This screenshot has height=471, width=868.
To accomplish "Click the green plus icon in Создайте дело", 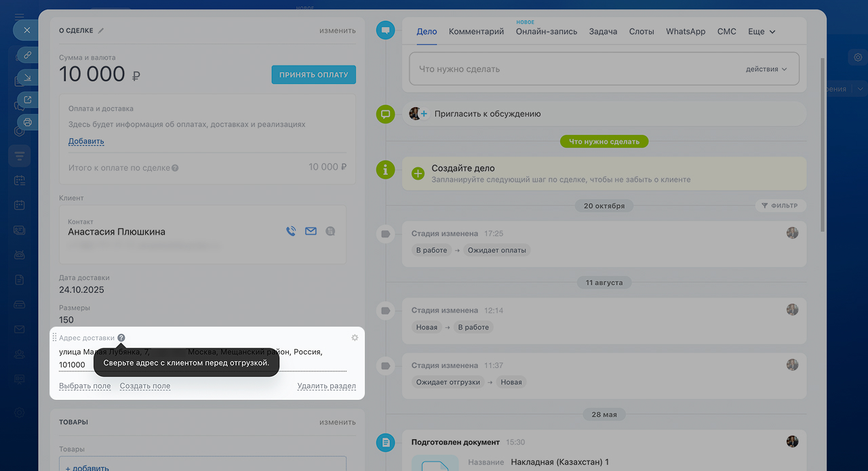I will click(418, 173).
